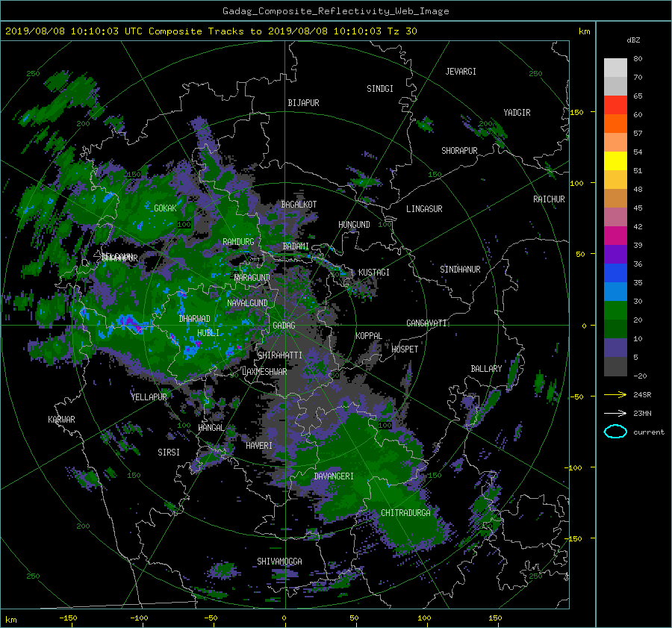672x628 pixels.
Task: Click the GADAG radar center label
Action: (284, 326)
